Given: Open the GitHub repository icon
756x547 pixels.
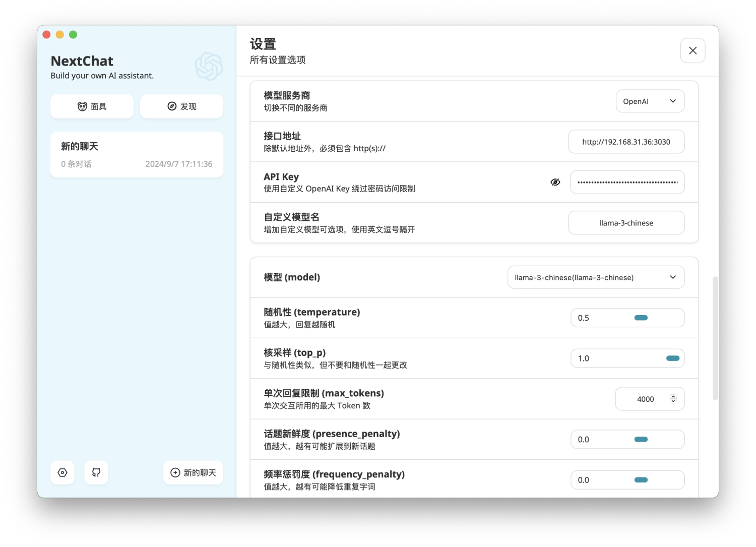Looking at the screenshot, I should 96,472.
